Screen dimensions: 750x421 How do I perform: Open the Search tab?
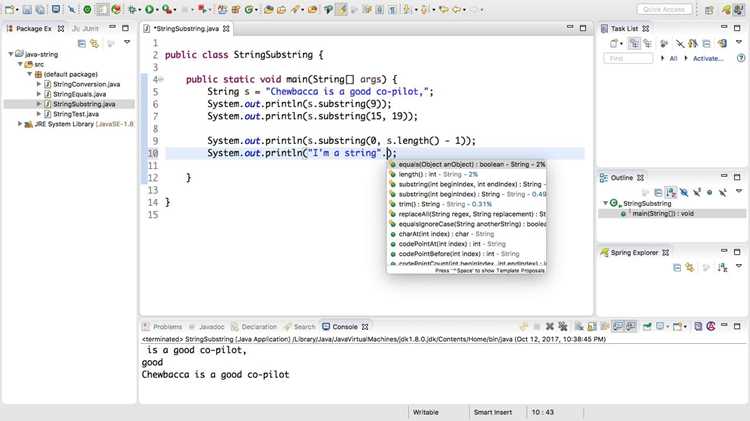[x=300, y=327]
